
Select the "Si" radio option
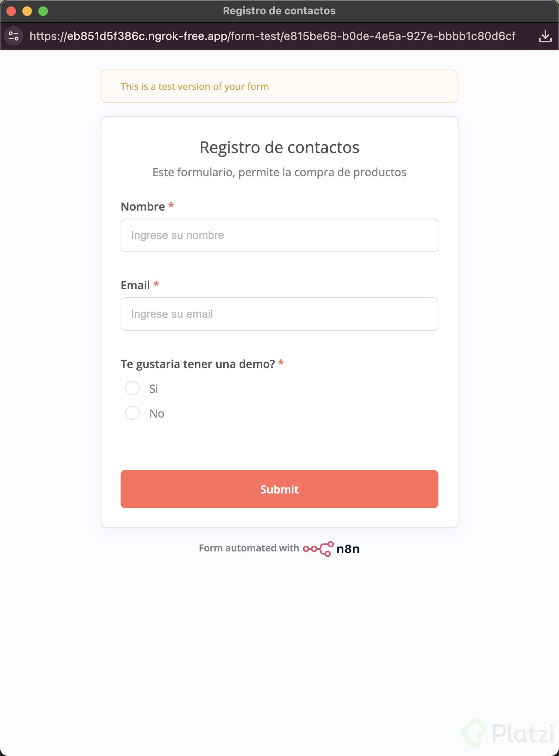coord(133,388)
